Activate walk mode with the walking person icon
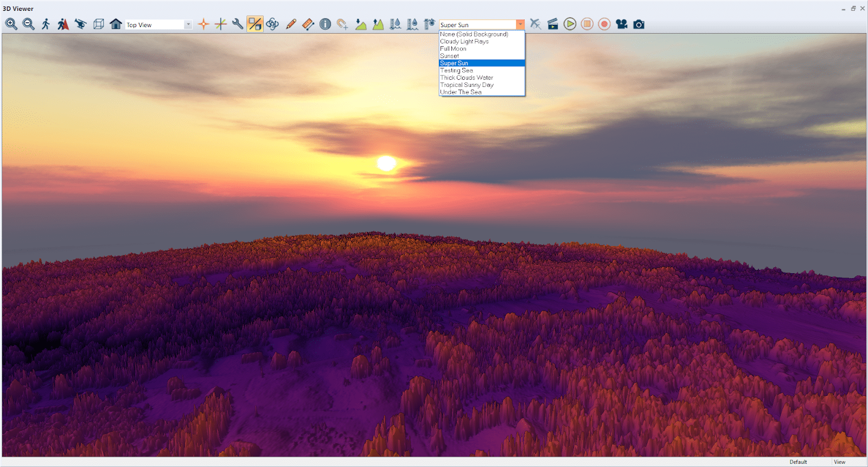The height and width of the screenshot is (467, 868). [46, 24]
